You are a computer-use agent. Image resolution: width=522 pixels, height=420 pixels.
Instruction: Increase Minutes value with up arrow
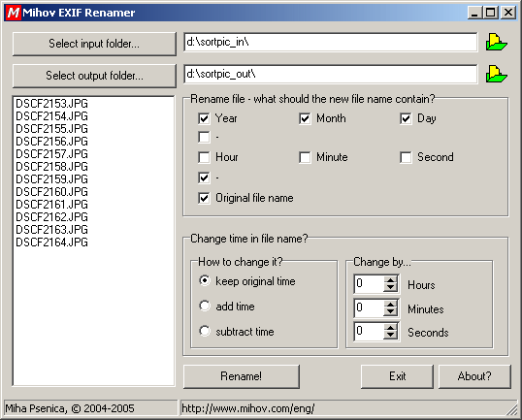pos(390,304)
